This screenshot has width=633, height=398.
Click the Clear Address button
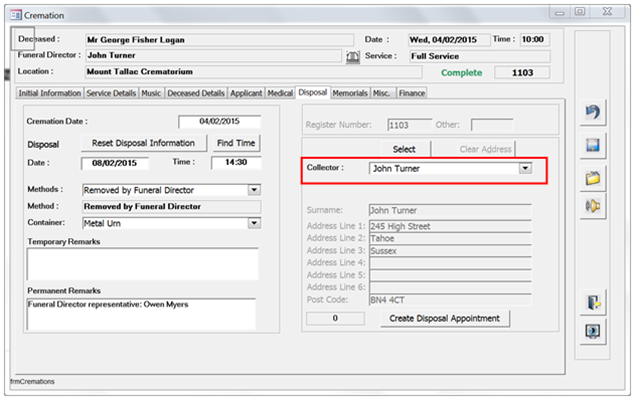(486, 149)
